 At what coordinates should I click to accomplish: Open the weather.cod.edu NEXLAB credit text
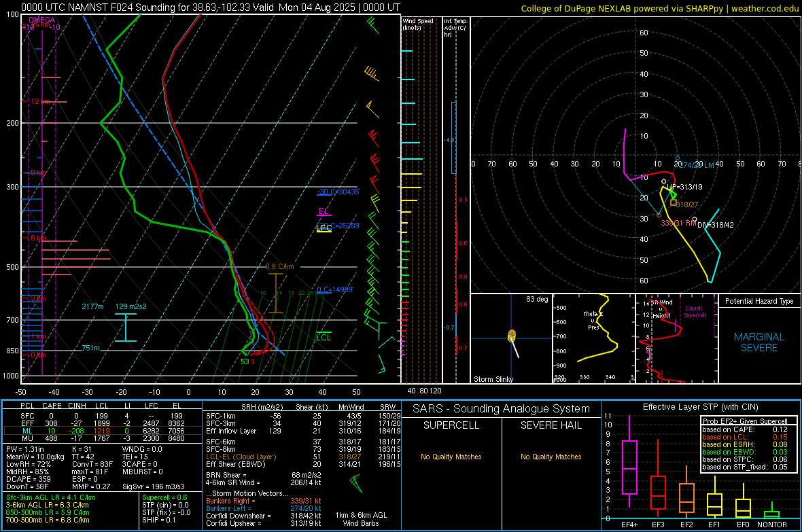tap(659, 8)
